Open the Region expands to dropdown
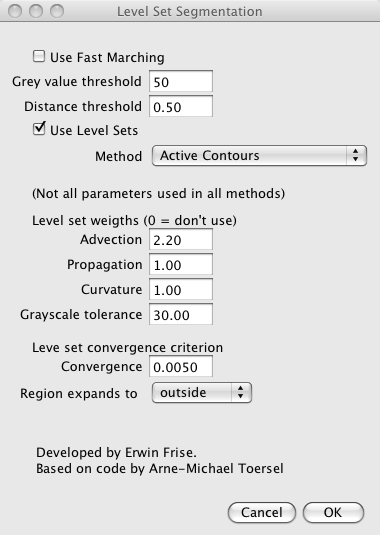The height and width of the screenshot is (535, 380). point(202,393)
